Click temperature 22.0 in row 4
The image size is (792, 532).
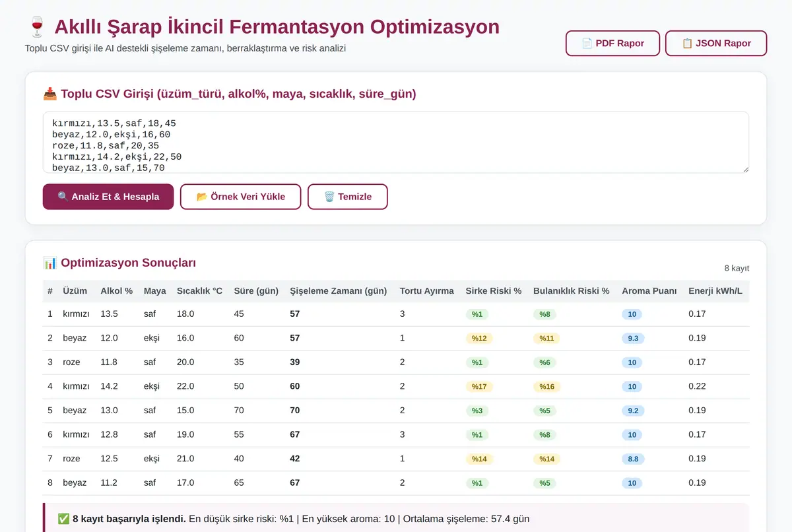[185, 386]
